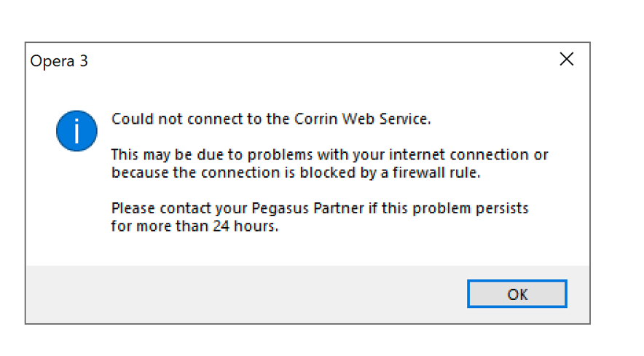Click the 'for more than 24 hours' line
This screenshot has width=644, height=356.
195,226
